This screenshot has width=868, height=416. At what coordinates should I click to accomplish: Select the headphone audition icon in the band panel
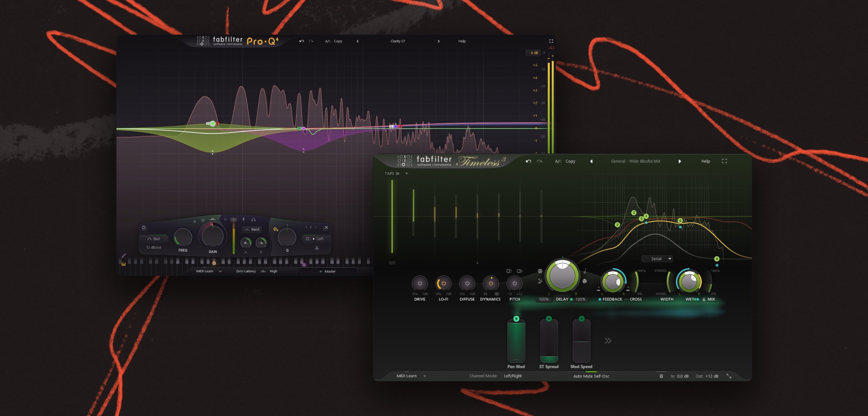pos(254,220)
